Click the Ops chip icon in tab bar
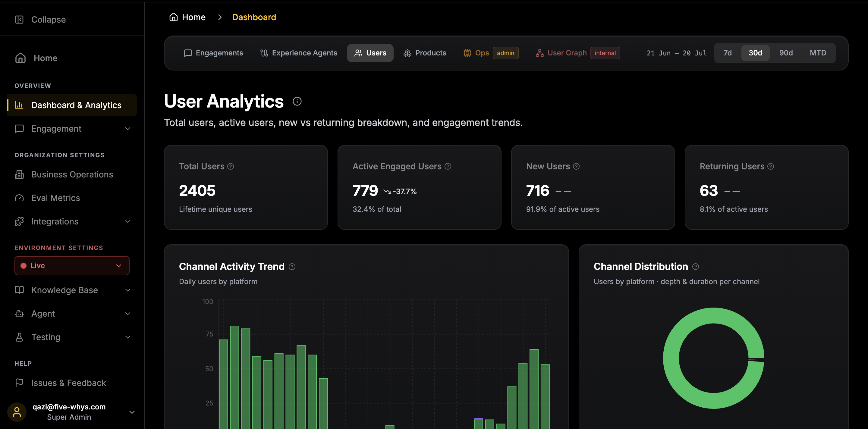 coord(467,53)
